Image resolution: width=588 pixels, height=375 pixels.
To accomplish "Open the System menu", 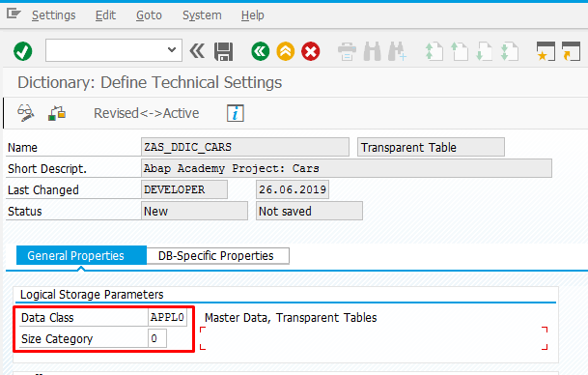I will tap(202, 15).
